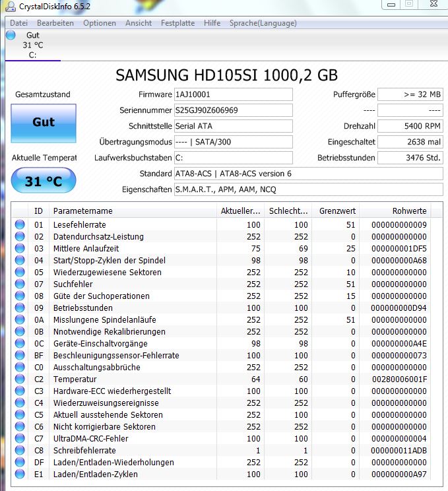Viewport: 448px width, 491px height.
Task: Click status orb for row C2 Temperatur
Action: coord(20,379)
